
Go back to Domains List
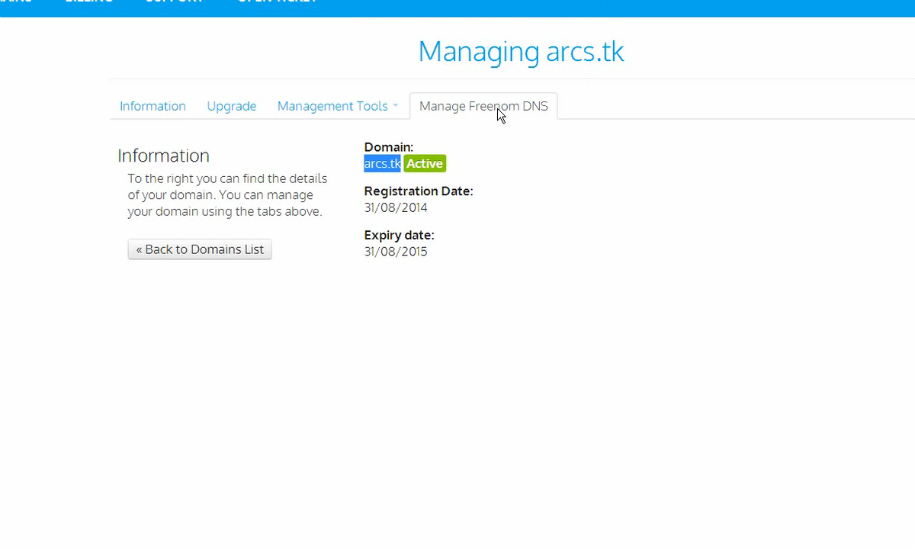point(200,249)
